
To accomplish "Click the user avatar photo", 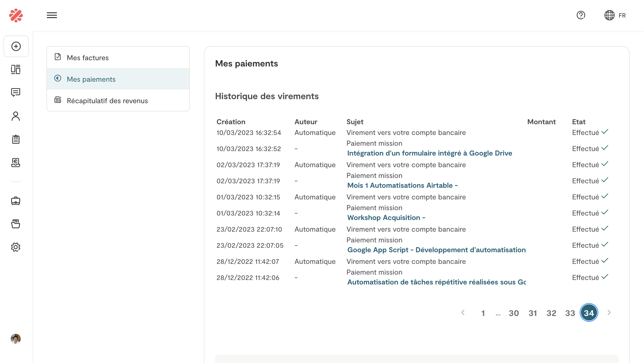I will pos(16,339).
